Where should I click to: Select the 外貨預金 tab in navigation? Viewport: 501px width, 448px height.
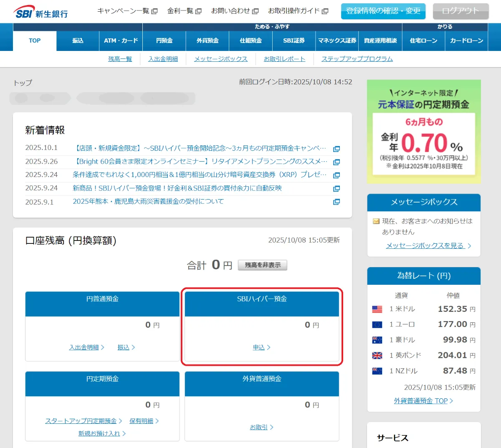(x=207, y=41)
